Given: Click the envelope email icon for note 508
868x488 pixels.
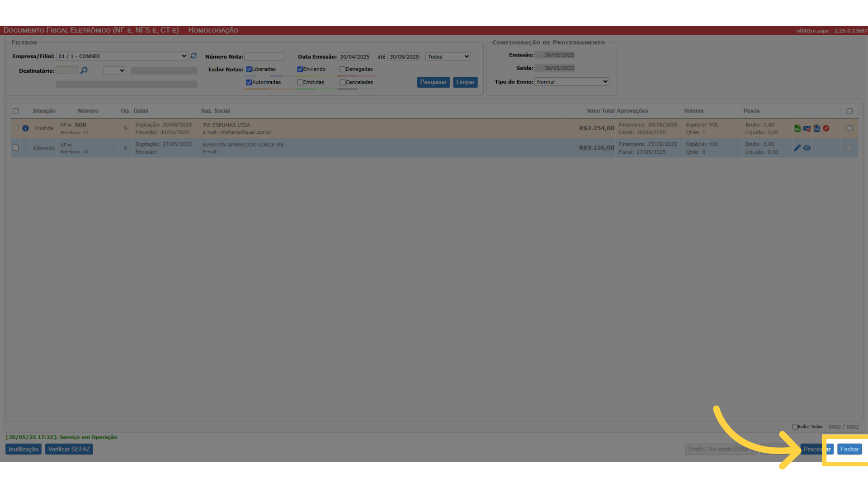Looking at the screenshot, I should [807, 128].
